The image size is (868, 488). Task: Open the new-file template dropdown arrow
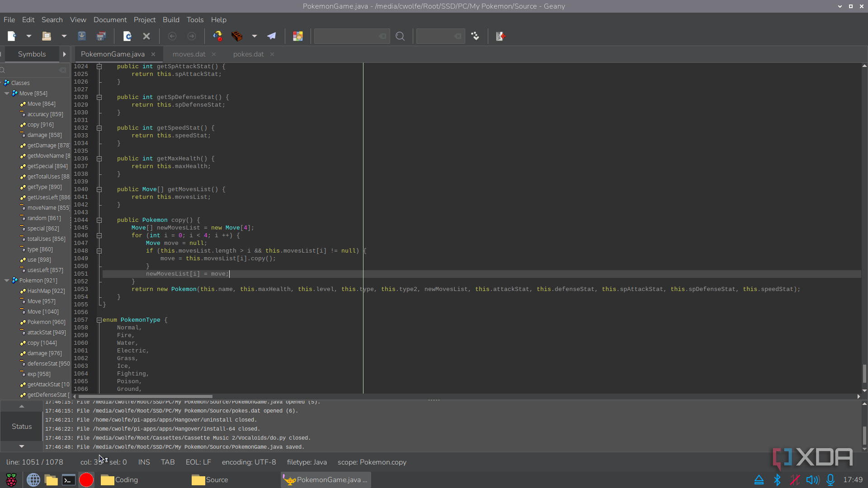pos(28,36)
